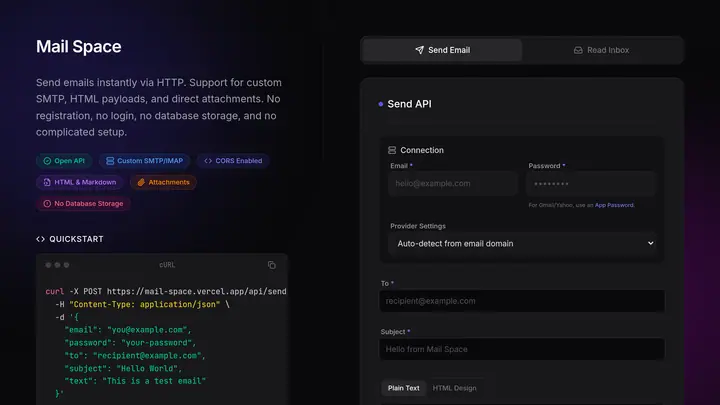The height and width of the screenshot is (405, 720).
Task: Click the QUICKSTART section label
Action: [76, 239]
